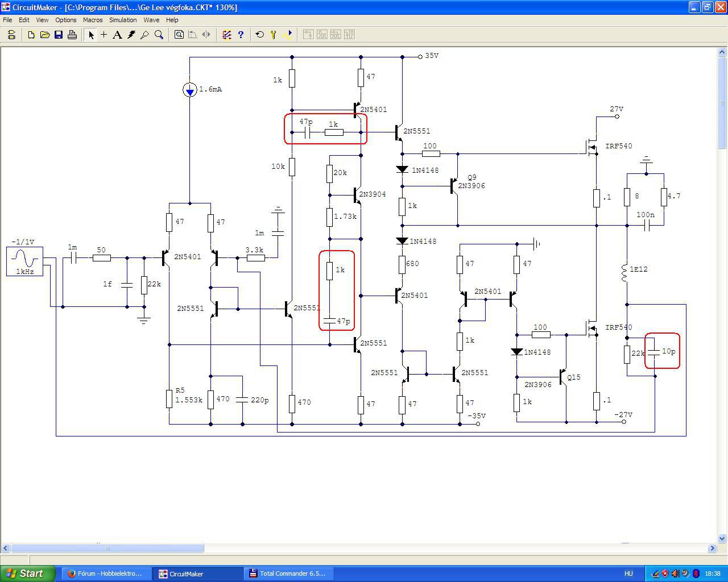Open the Wave menu
The image size is (728, 582).
pyautogui.click(x=151, y=20)
